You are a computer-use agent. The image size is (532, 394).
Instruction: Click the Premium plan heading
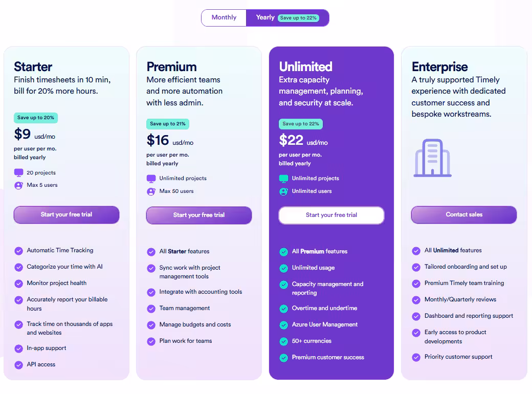(171, 67)
